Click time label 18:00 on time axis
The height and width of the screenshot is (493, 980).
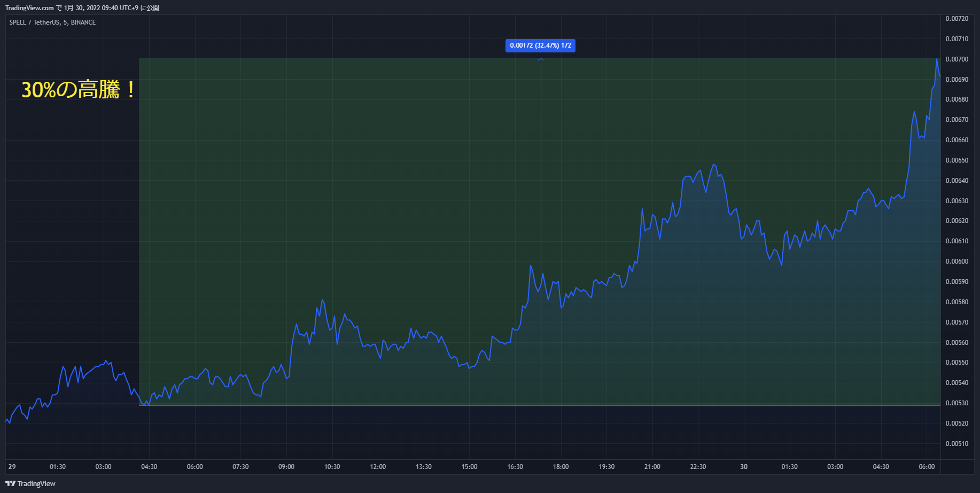[561, 467]
